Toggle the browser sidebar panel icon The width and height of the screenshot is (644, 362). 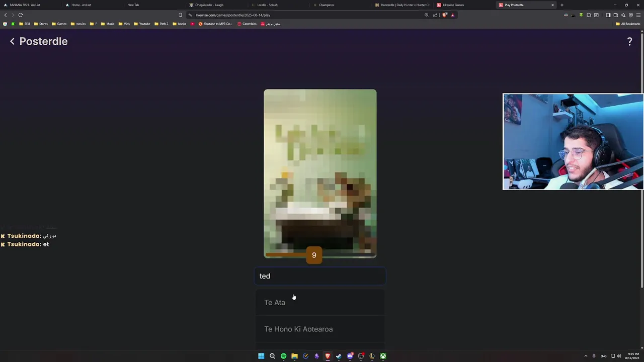(x=608, y=15)
